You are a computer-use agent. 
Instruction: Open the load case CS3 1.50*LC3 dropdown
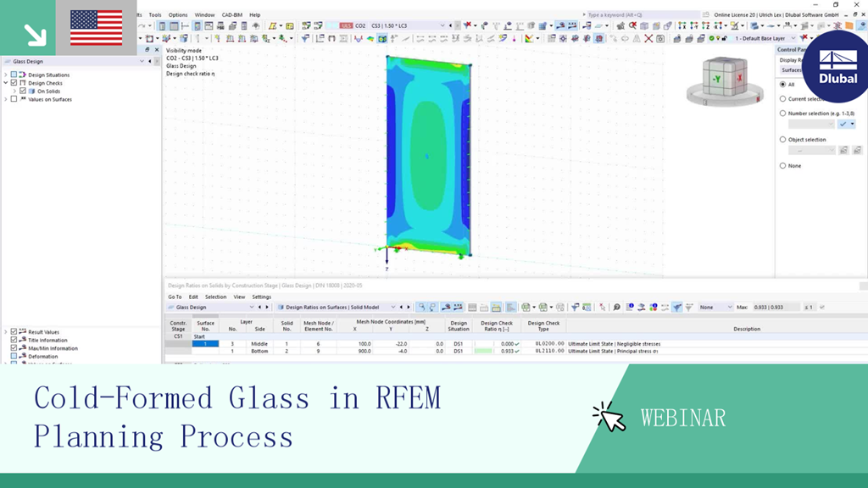click(442, 25)
